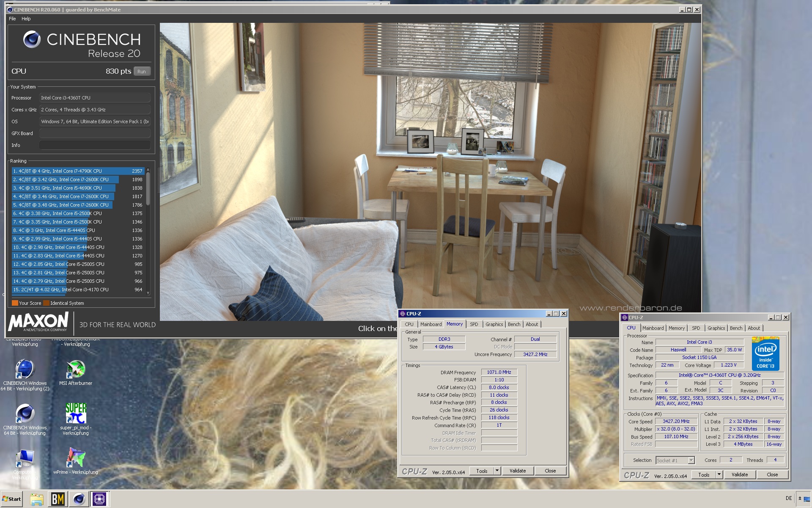Switch to CPU tab in CPU-Z Memory window
Viewport: 812px width, 508px height.
click(x=409, y=324)
